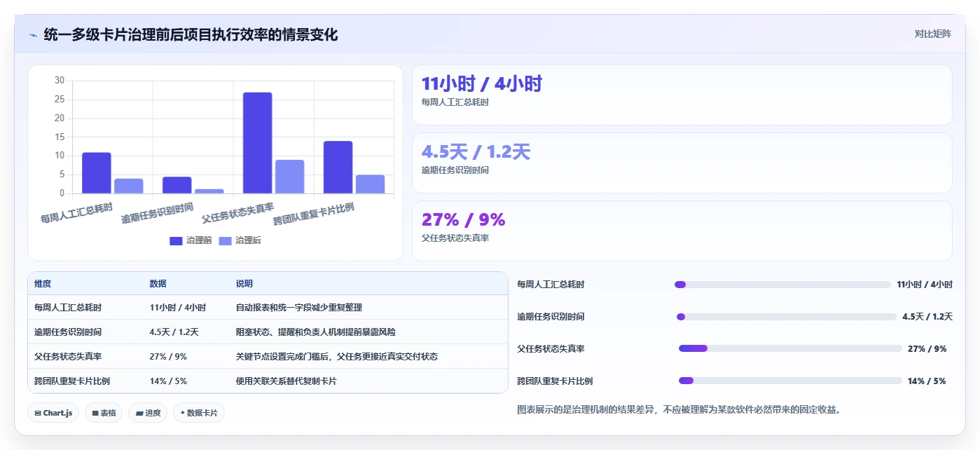Select table cell 每周人工汇总耗时
Screen dimensions: 980x450
(68, 308)
